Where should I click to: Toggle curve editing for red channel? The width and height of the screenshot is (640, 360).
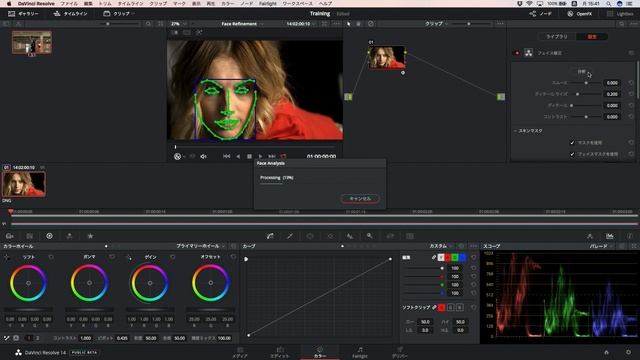click(448, 257)
